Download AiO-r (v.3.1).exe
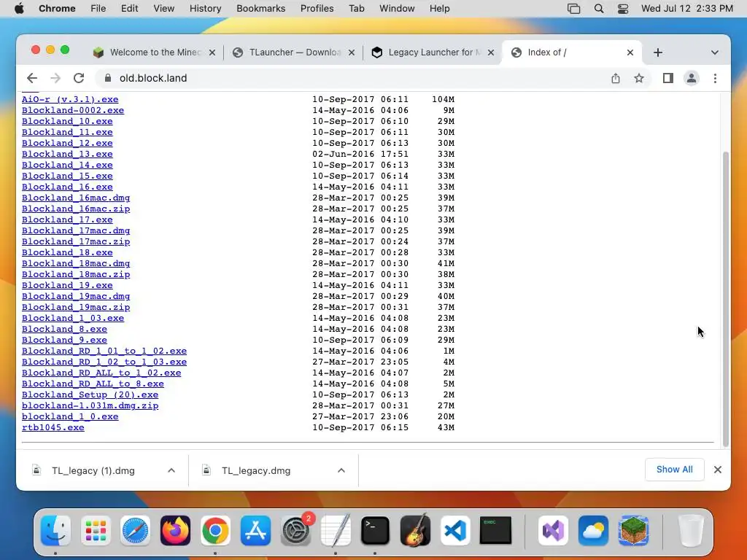The image size is (747, 560). pyautogui.click(x=70, y=99)
